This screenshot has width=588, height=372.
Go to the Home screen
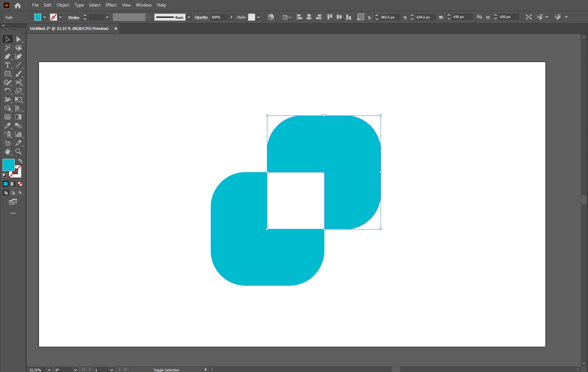coord(18,5)
